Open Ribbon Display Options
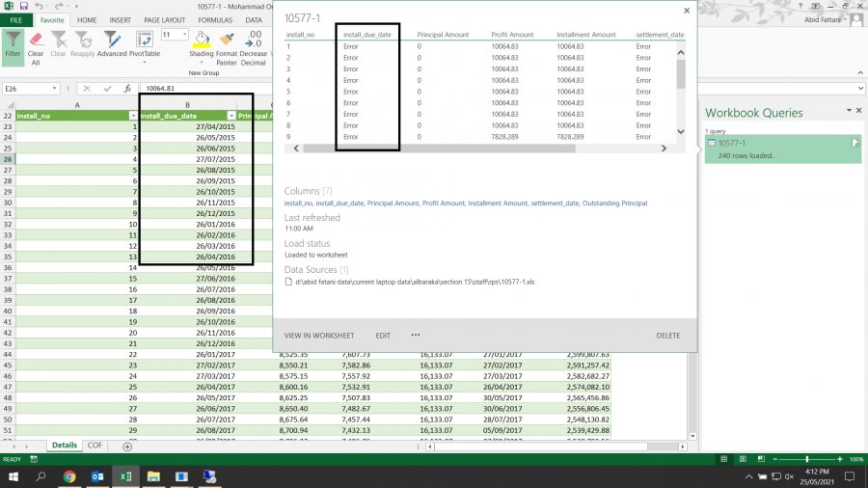Screen dimensions: 868x488 tap(815, 6)
